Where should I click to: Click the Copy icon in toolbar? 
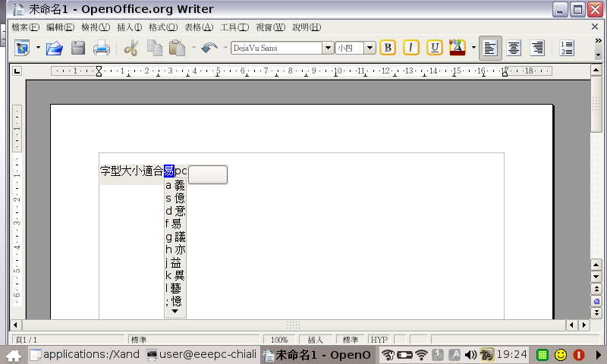(154, 49)
